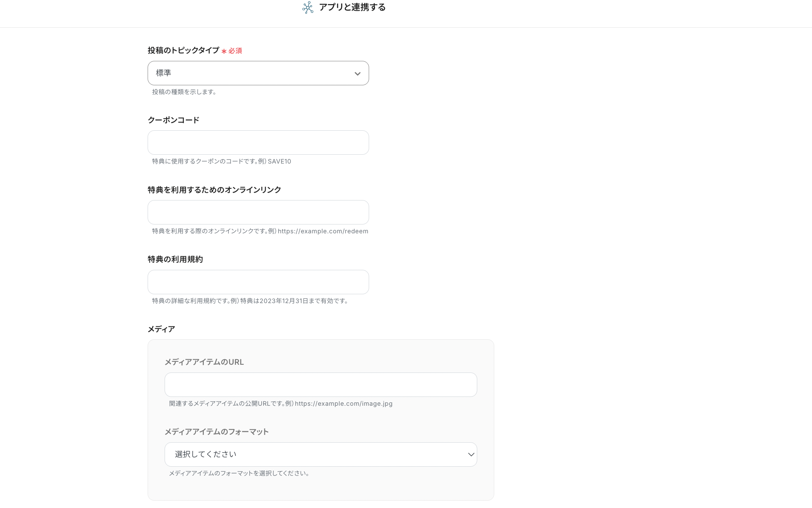Click the chevron arrow in 標準 dropdown
Image resolution: width=812 pixels, height=508 pixels.
pyautogui.click(x=357, y=73)
